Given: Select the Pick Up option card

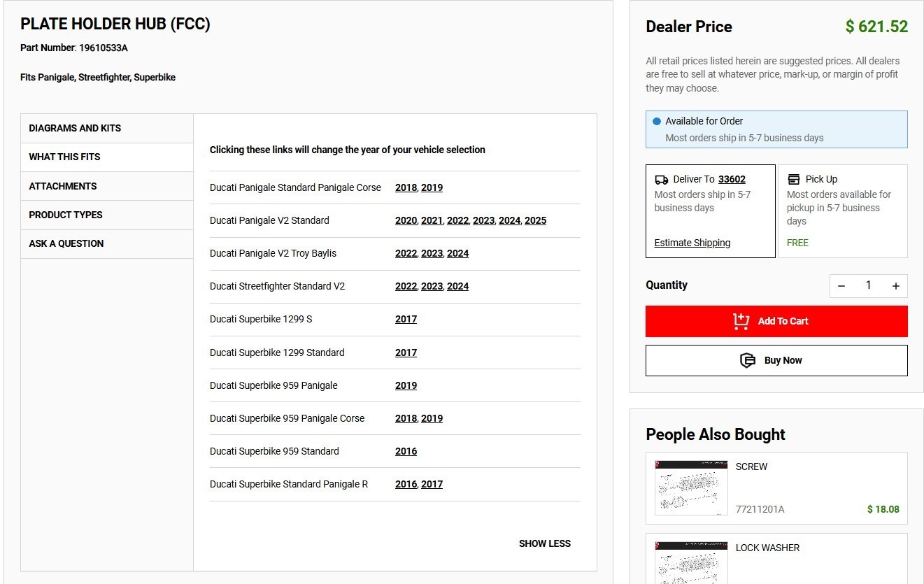Looking at the screenshot, I should [843, 211].
